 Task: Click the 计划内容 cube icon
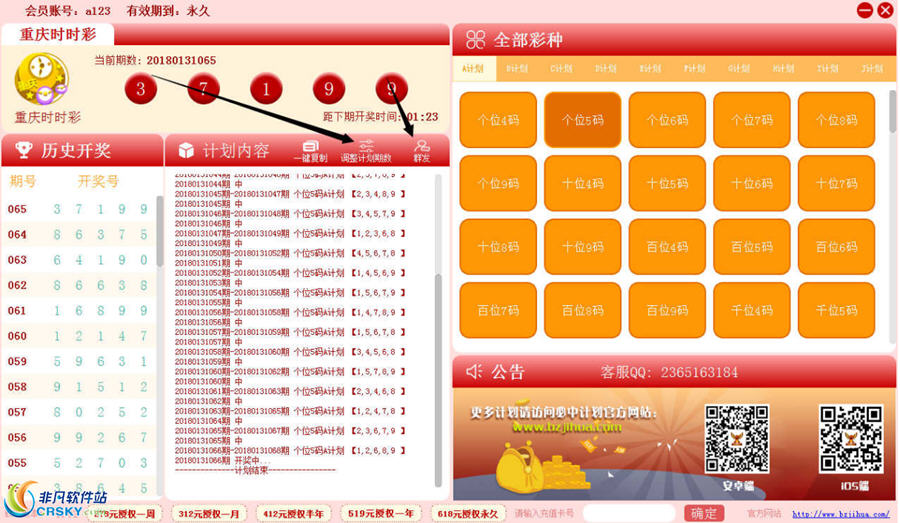pyautogui.click(x=186, y=151)
